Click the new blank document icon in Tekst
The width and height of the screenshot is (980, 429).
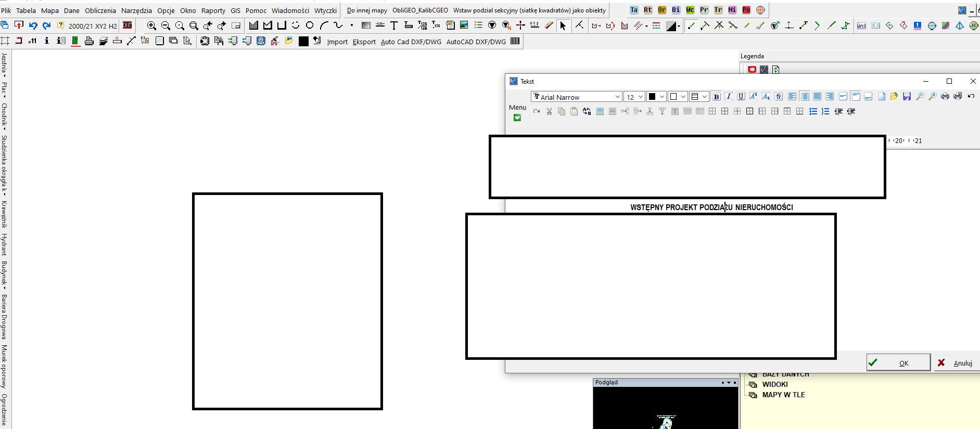click(x=882, y=96)
